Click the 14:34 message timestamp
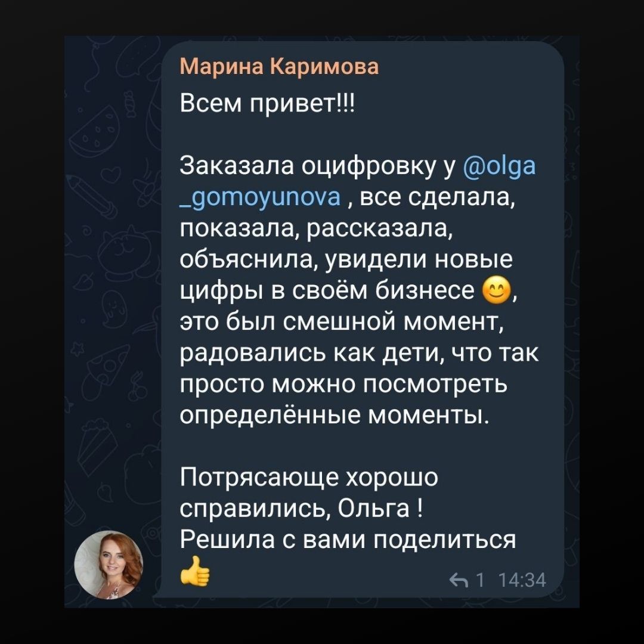Screen dimensions: 644x644 point(524,579)
